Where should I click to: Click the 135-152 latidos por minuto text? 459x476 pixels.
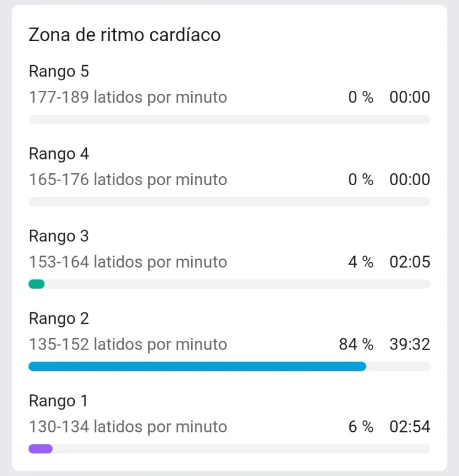pos(128,345)
